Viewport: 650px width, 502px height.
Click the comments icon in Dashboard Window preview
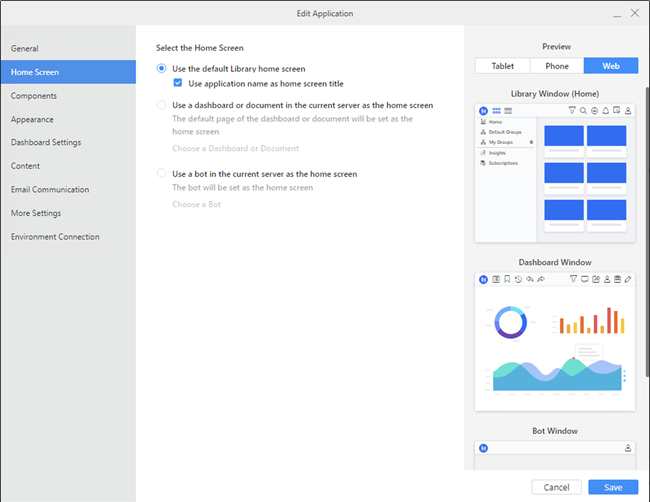[x=584, y=279]
